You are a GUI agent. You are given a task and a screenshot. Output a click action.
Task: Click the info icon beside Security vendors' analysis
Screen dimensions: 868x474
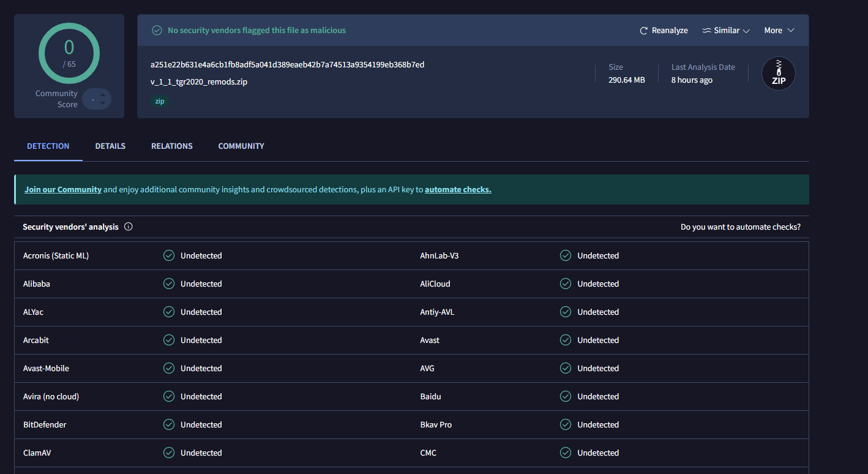tap(129, 227)
